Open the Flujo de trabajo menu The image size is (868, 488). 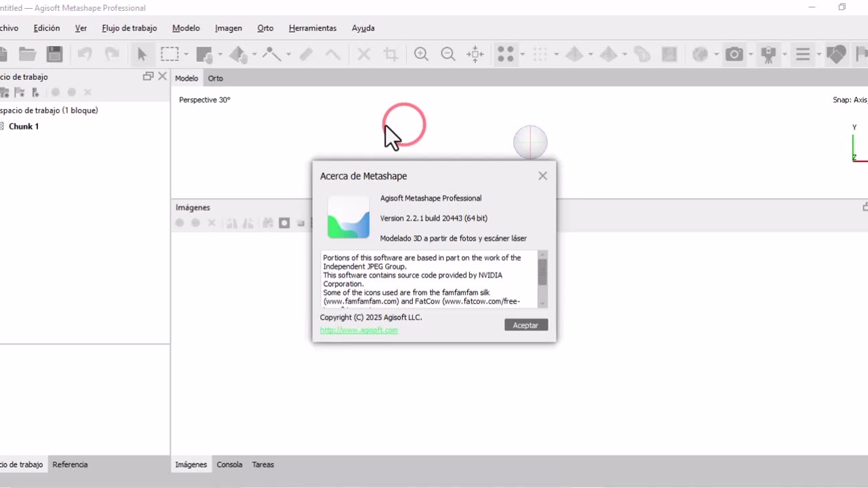click(129, 28)
